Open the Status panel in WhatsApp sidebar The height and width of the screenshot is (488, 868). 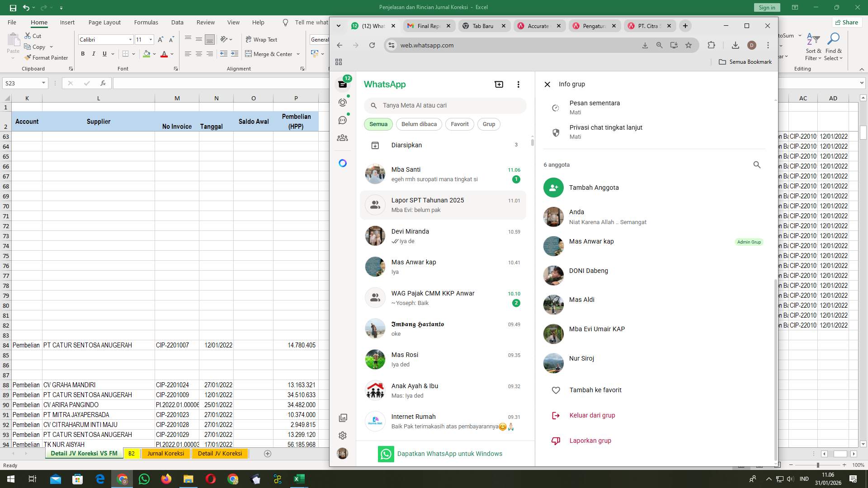tap(342, 103)
